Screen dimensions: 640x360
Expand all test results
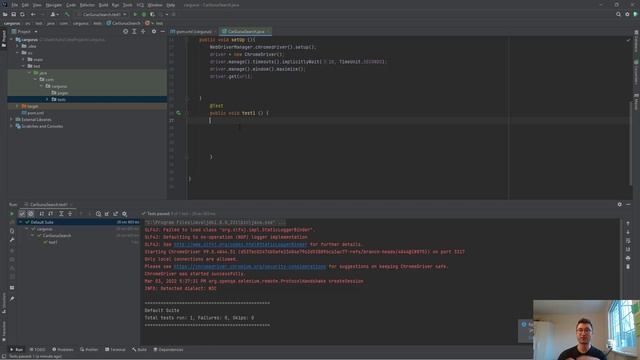click(x=61, y=213)
